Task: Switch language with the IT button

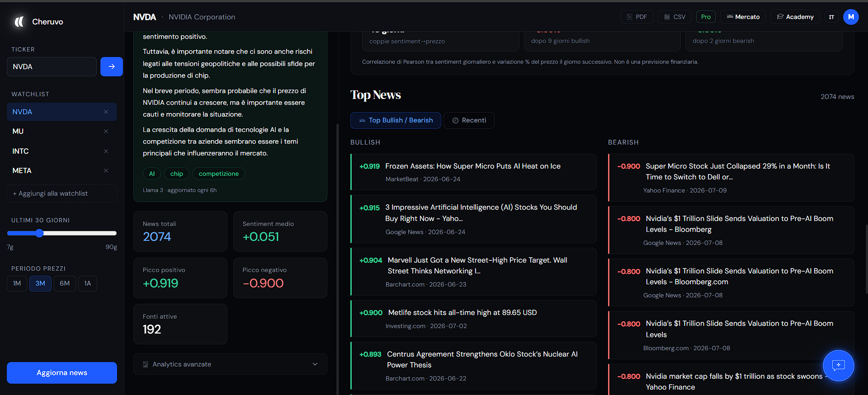Action: (x=831, y=17)
